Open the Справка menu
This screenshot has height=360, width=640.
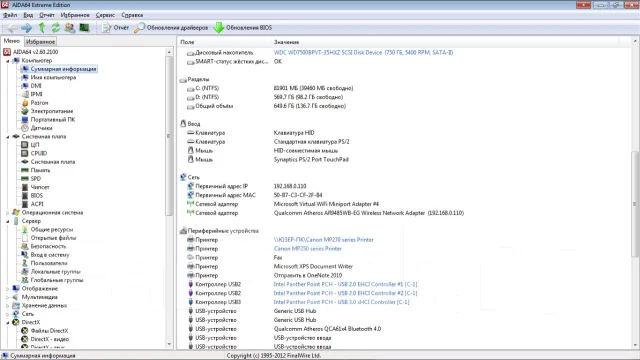(x=132, y=15)
